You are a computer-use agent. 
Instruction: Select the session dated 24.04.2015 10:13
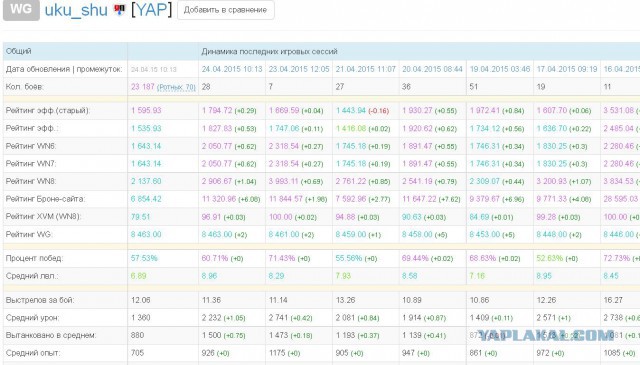[232, 69]
